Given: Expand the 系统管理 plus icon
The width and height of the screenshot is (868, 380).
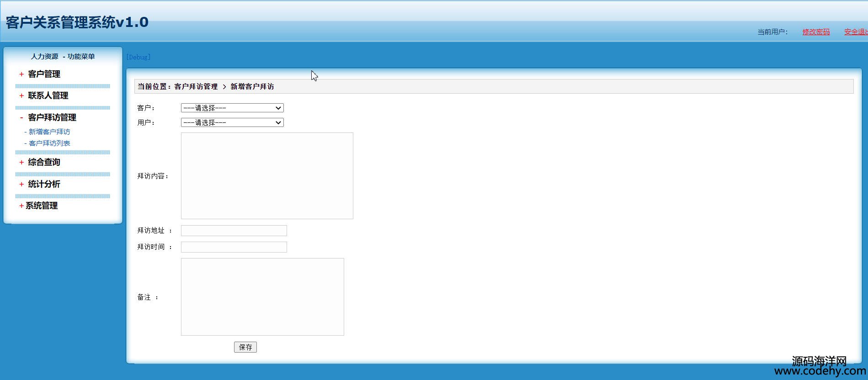Looking at the screenshot, I should 21,206.
